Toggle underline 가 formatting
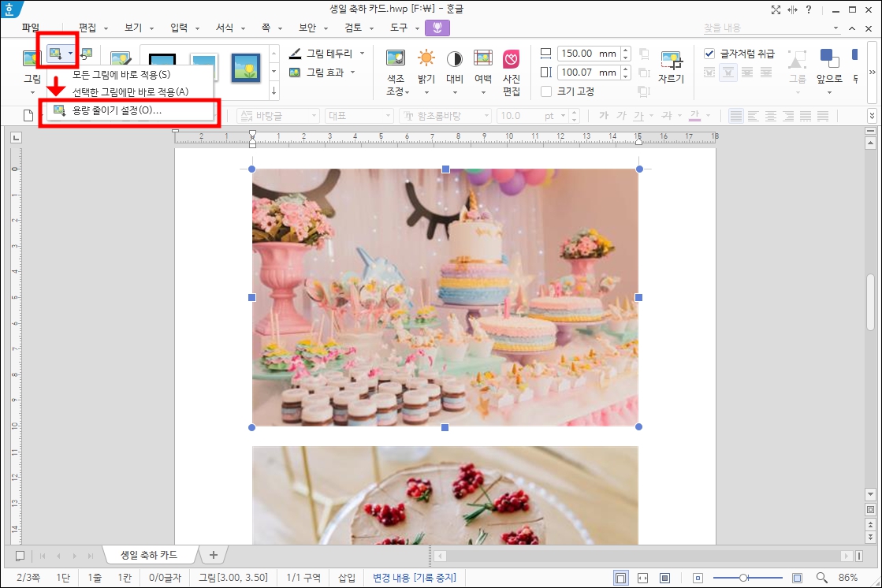This screenshot has width=882, height=588. pos(638,115)
